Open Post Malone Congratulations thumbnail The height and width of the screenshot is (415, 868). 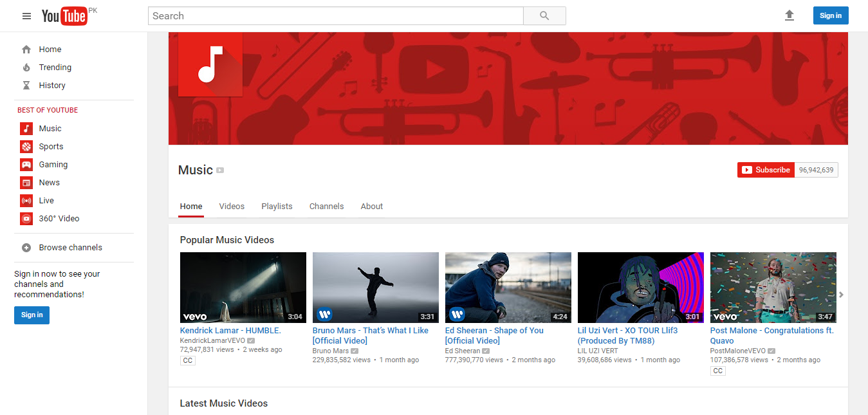(x=773, y=288)
